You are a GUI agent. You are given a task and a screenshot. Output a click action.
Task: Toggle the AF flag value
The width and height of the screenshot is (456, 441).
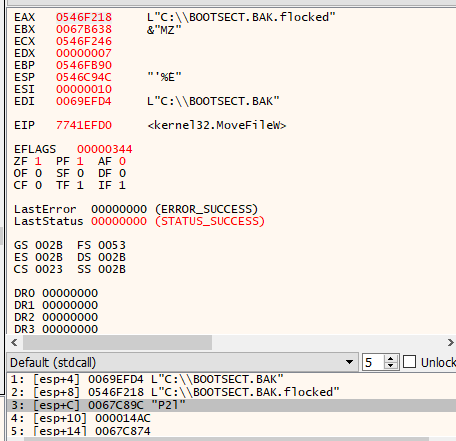122,161
